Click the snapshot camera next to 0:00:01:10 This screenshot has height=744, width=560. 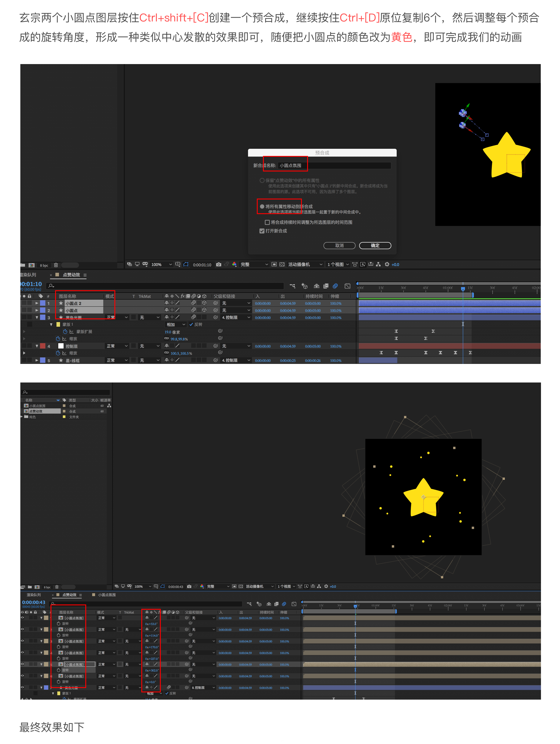tap(219, 264)
